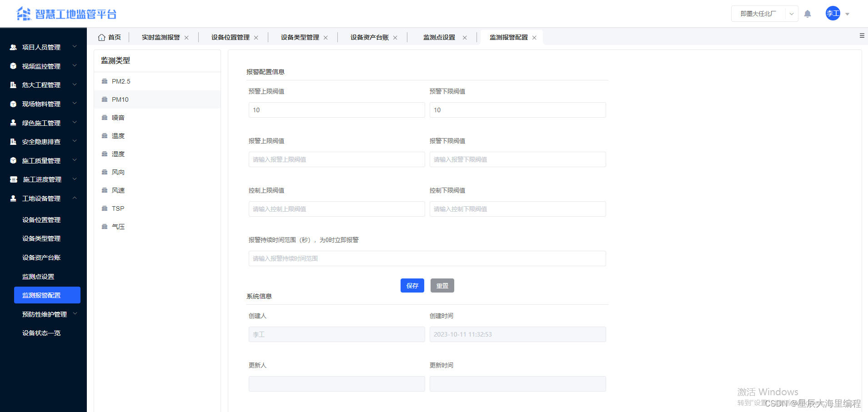This screenshot has width=868, height=412.
Task: Close the 监测报警配置 tab
Action: click(534, 38)
